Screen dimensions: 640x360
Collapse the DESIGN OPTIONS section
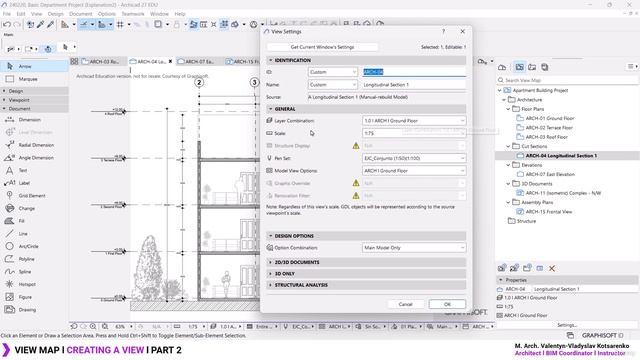point(270,236)
